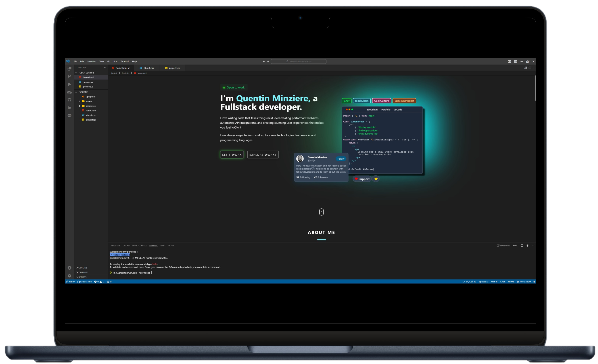Expand the OUTLINE section
The height and width of the screenshot is (364, 598).
[x=83, y=268]
